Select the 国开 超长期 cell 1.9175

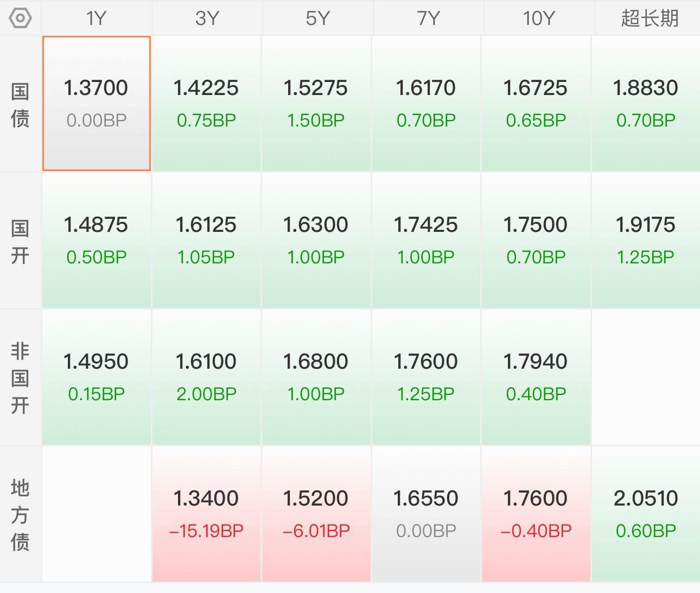(x=646, y=241)
